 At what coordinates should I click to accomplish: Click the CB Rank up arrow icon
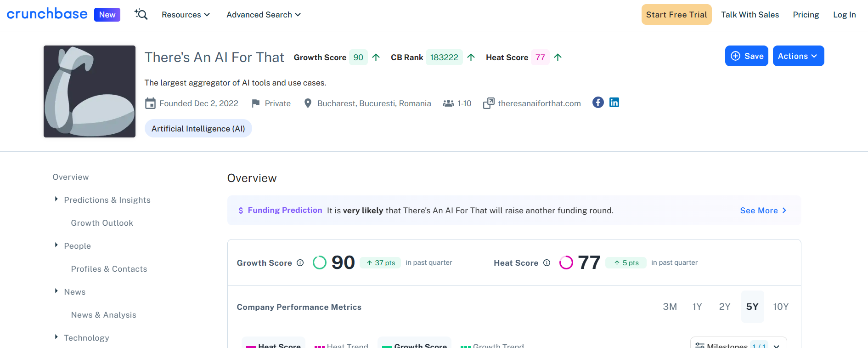(x=471, y=57)
